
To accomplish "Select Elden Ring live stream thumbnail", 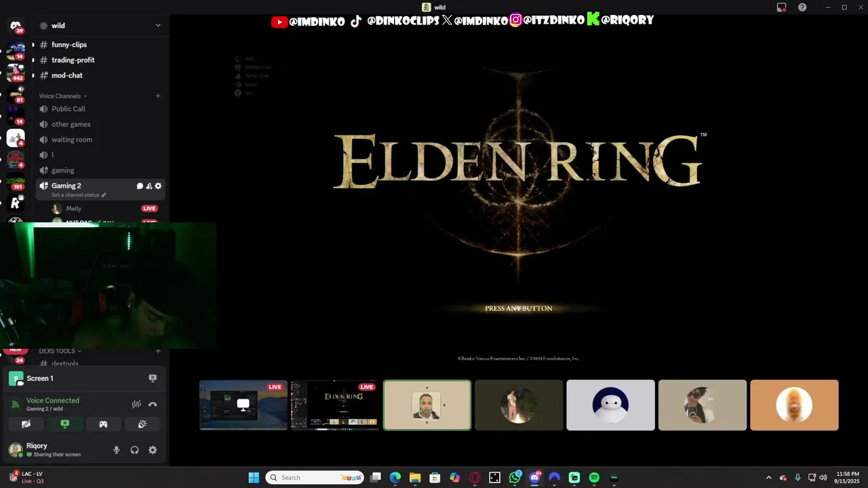I will [335, 405].
